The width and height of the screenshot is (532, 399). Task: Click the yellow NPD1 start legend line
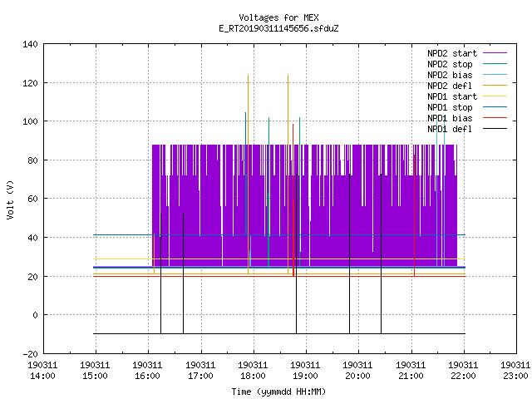click(495, 96)
